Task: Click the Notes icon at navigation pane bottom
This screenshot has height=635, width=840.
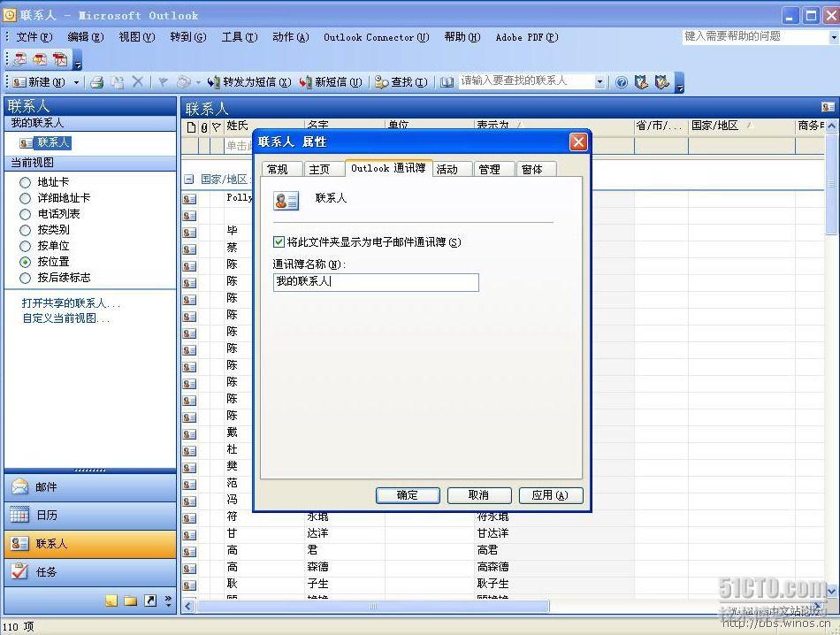Action: (111, 601)
